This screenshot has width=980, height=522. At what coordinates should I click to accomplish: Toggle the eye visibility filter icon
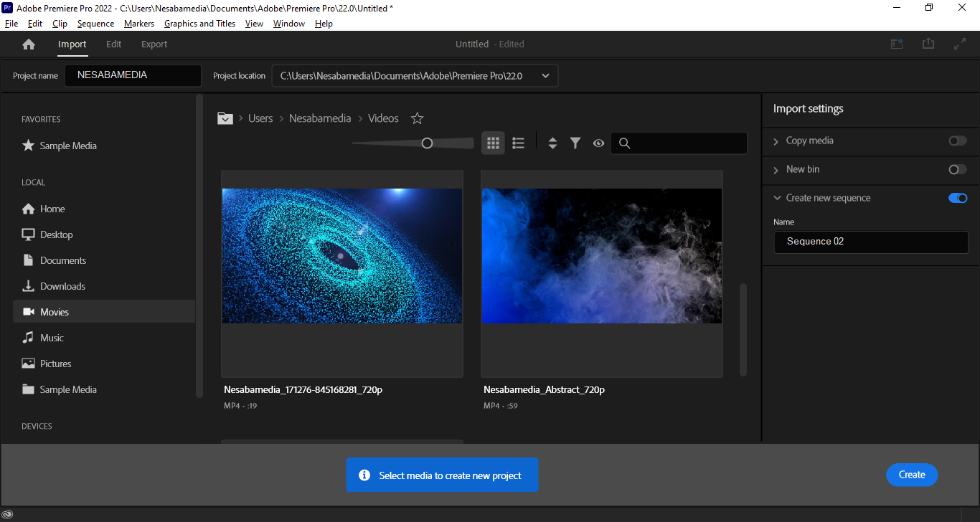click(598, 143)
